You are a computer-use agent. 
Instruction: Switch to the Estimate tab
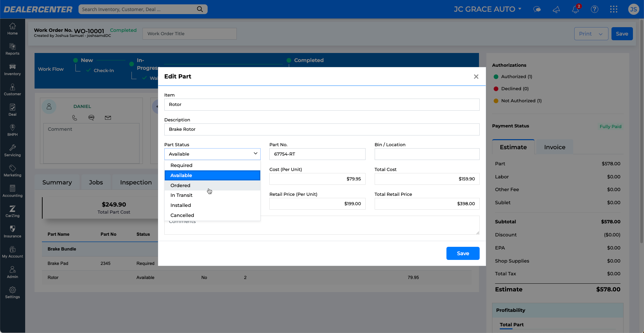pos(513,147)
